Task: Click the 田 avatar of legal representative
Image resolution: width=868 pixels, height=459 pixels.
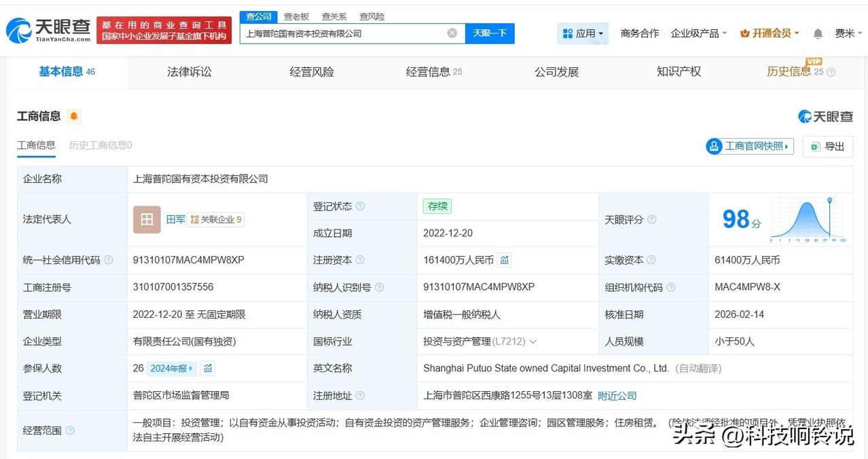Action: [x=147, y=219]
